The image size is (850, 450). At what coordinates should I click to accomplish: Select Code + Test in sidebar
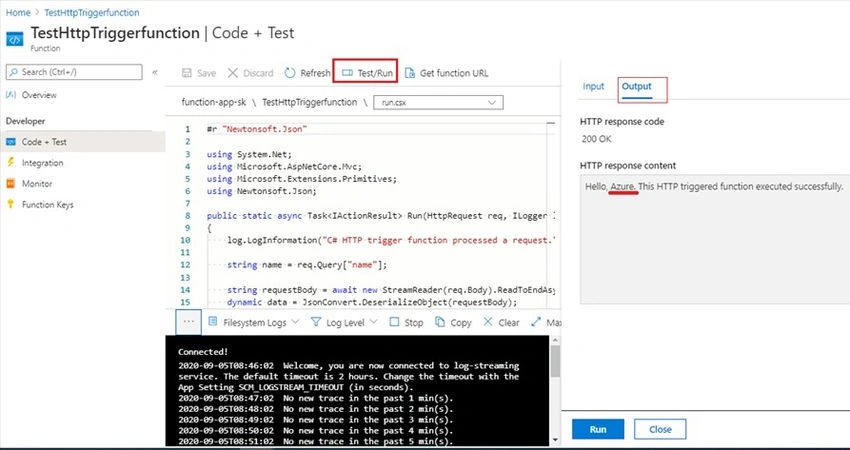[x=44, y=142]
